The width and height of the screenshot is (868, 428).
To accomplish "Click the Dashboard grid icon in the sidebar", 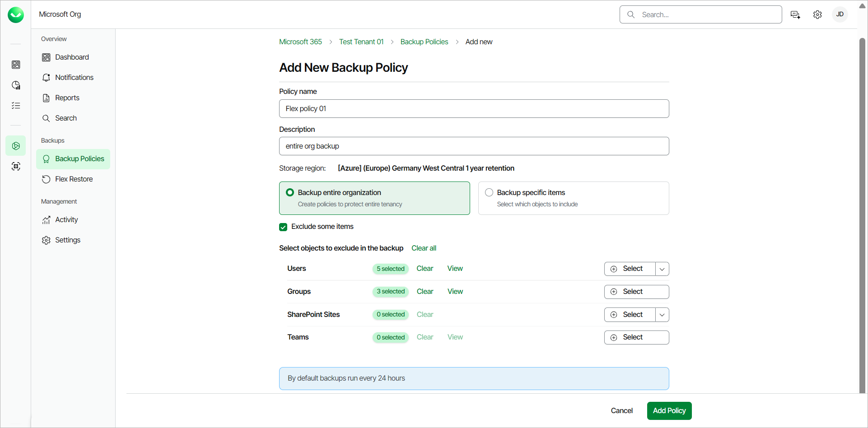I will tap(46, 57).
